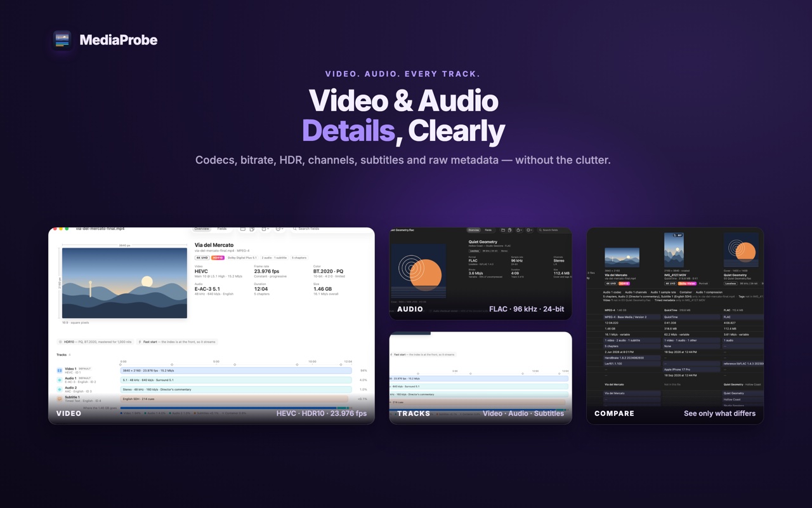Click the 'MPEG-4 - Base Media / Version 2' cell
The image size is (812, 508).
(x=632, y=317)
